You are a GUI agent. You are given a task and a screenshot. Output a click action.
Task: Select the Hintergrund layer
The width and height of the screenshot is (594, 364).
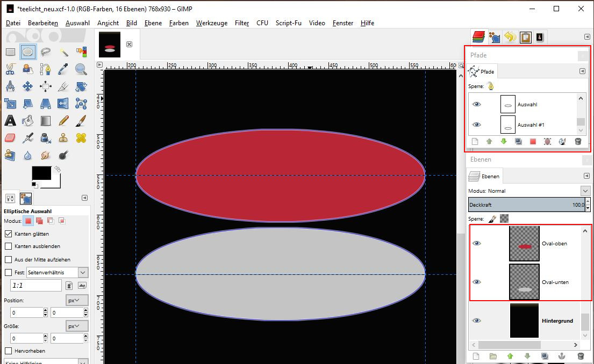click(557, 321)
